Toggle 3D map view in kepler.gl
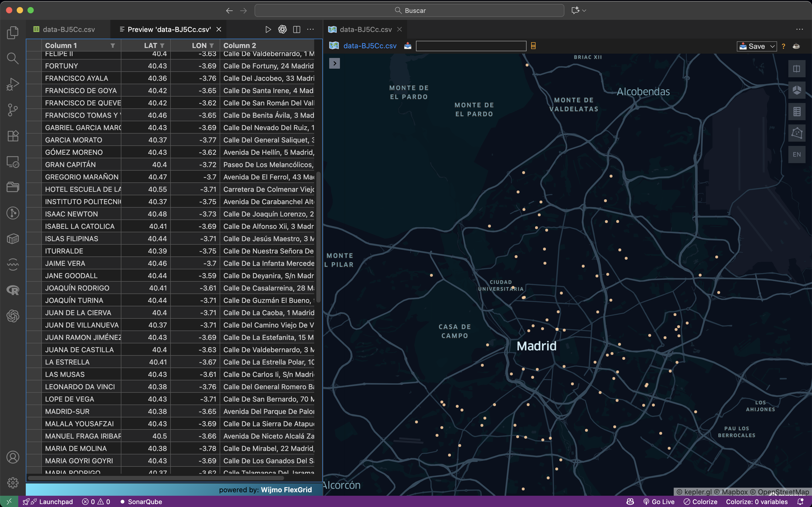The height and width of the screenshot is (507, 812). pos(797,90)
